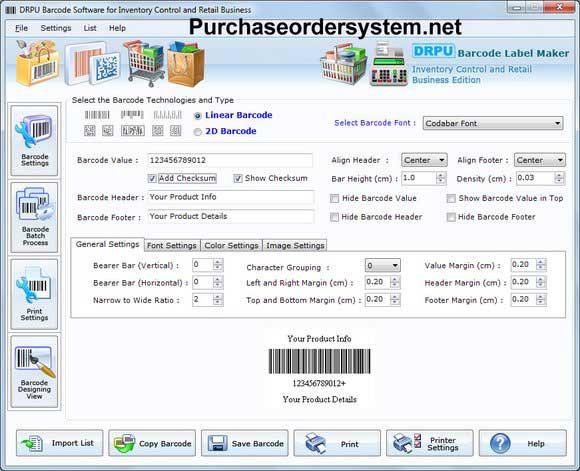Adjust Narrow to Wide Ratio stepper

point(218,299)
